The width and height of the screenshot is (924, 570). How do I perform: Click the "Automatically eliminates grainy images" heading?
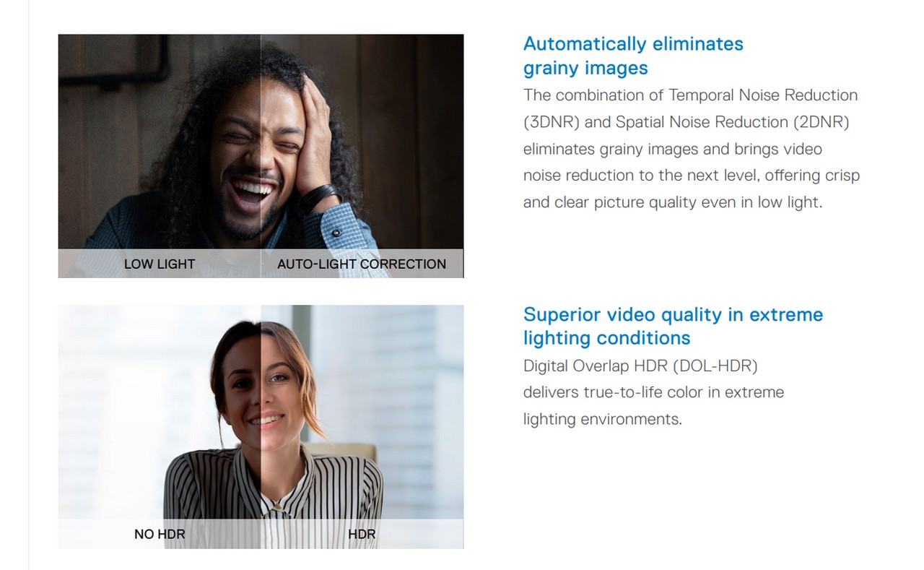point(633,56)
